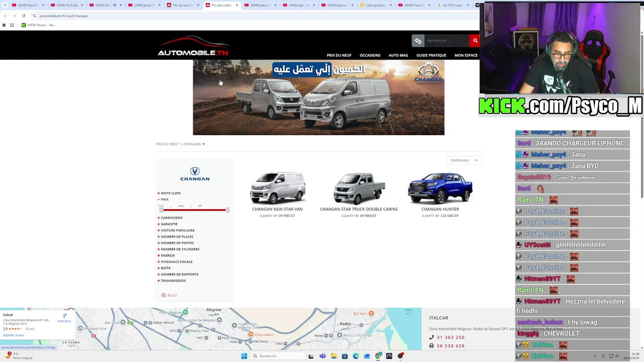Open File Explorer from the taskbar
The width and height of the screenshot is (644, 362).
click(334, 356)
